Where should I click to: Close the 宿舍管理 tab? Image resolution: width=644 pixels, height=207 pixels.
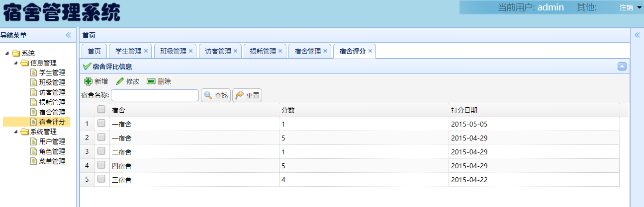point(325,51)
